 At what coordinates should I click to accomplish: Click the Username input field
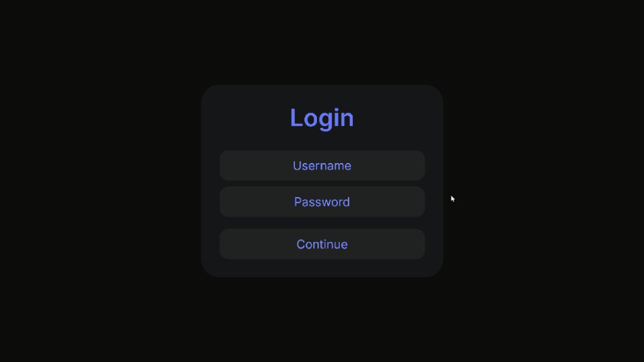322,166
